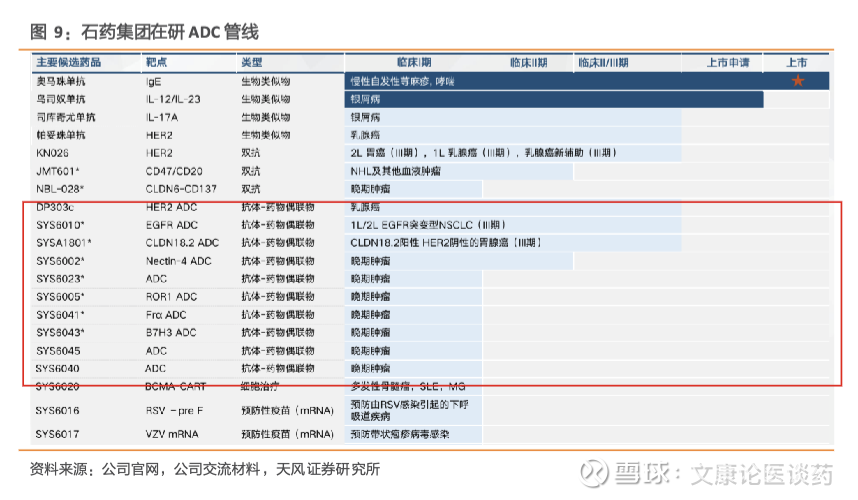
Task: Select the 类型 column header
Action: (252, 62)
